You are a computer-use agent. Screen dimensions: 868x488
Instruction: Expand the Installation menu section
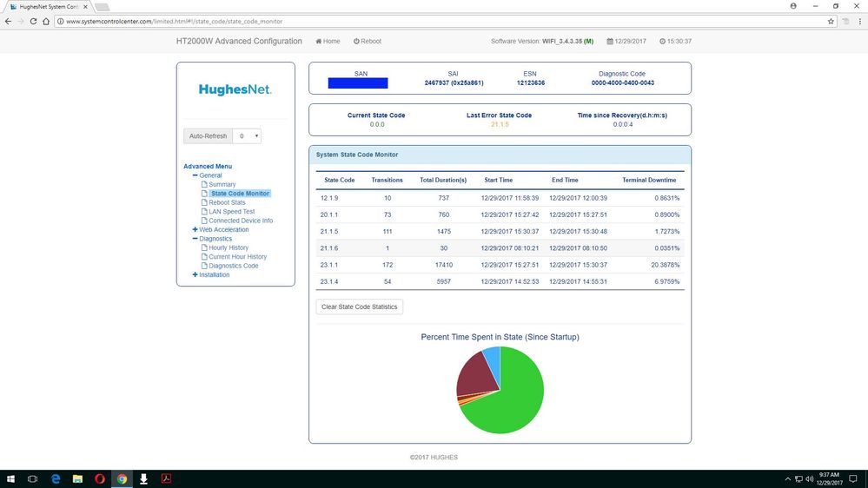(195, 275)
